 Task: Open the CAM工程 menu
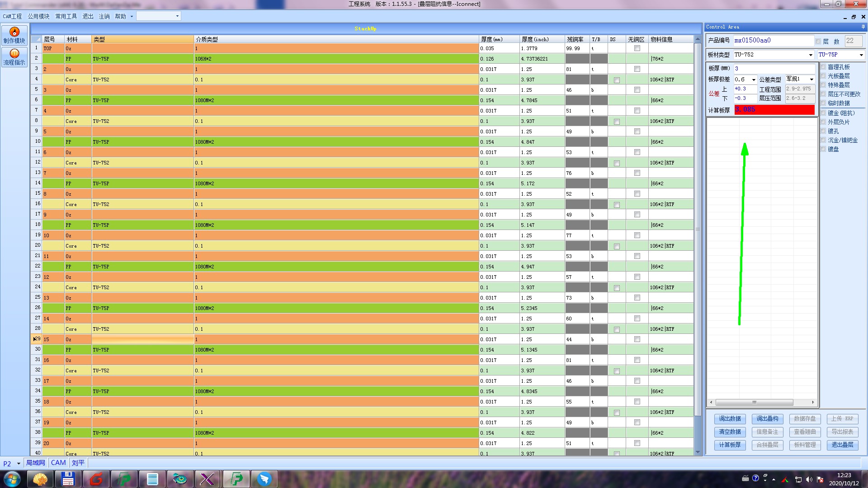point(12,16)
